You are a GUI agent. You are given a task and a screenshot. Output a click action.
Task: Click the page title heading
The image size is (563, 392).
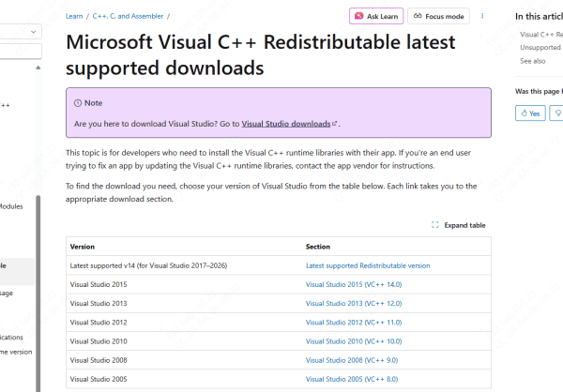pos(261,55)
